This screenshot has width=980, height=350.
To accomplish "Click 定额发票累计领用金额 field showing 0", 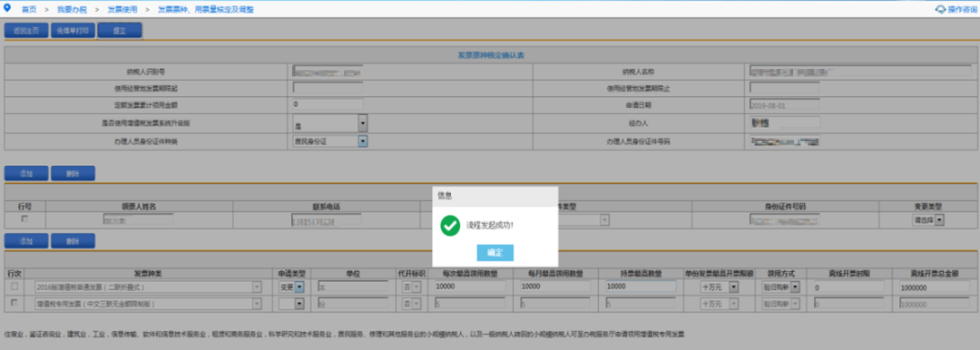I will tap(328, 105).
